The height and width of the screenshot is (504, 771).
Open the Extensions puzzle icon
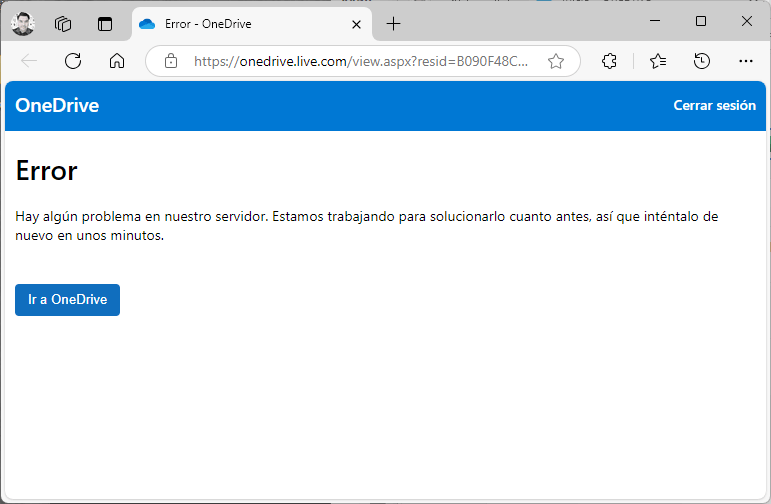[x=609, y=61]
